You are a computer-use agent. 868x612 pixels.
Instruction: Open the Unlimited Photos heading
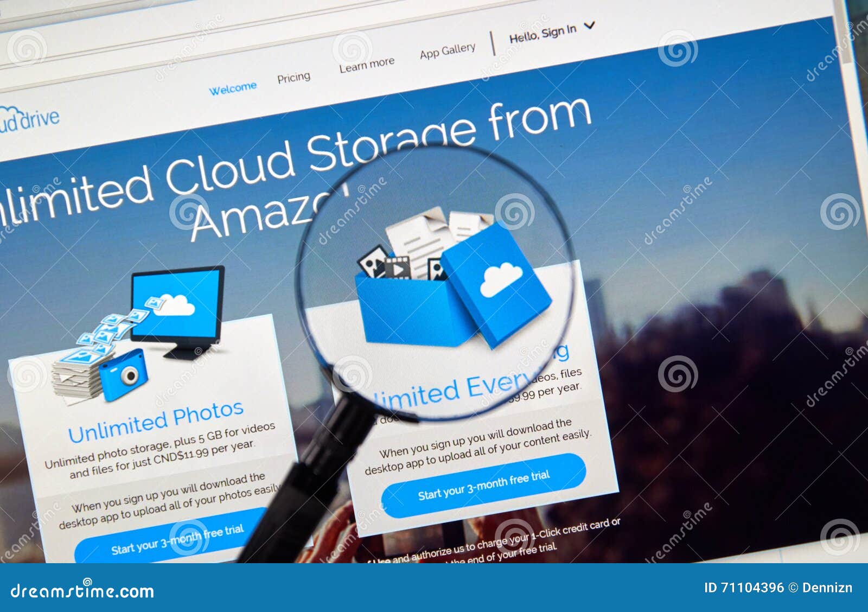[x=156, y=422]
